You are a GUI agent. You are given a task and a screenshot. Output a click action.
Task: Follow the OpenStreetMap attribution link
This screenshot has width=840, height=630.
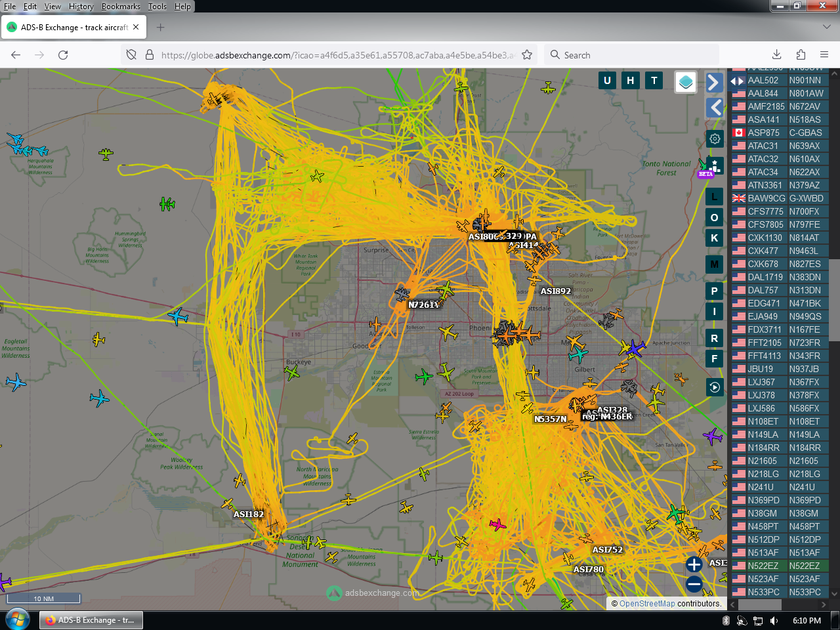[647, 604]
